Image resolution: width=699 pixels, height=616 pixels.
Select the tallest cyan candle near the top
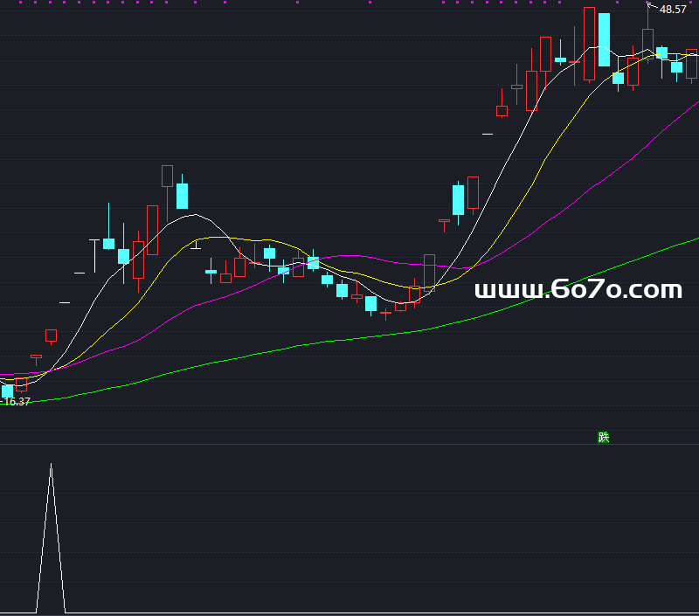604,39
